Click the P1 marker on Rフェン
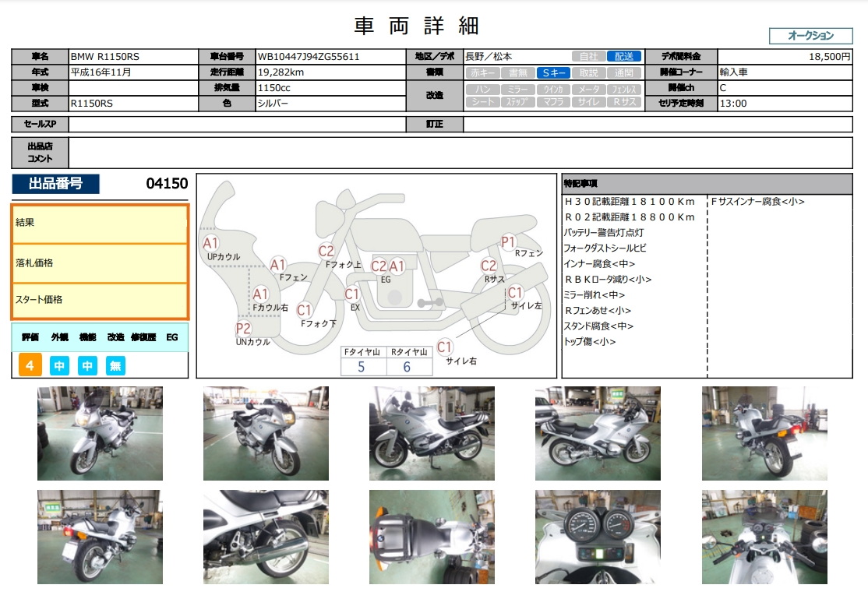The height and width of the screenshot is (613, 868). tap(509, 241)
